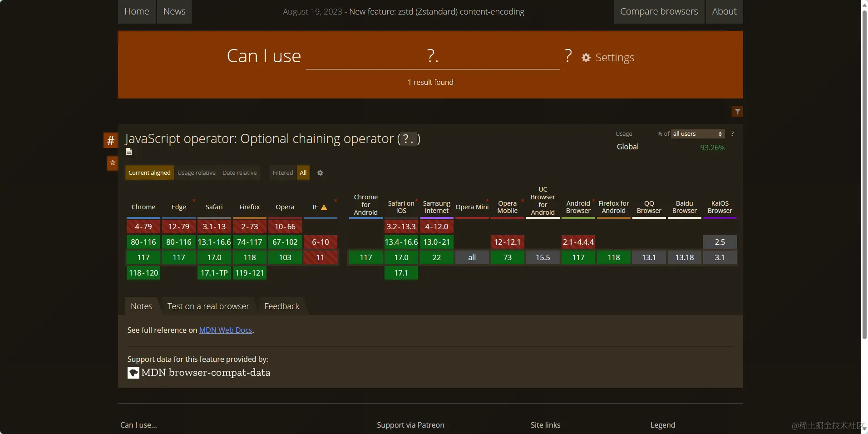Viewport: 868px width, 434px height.
Task: Select KaiOS Browser 3.1 cell
Action: [720, 257]
